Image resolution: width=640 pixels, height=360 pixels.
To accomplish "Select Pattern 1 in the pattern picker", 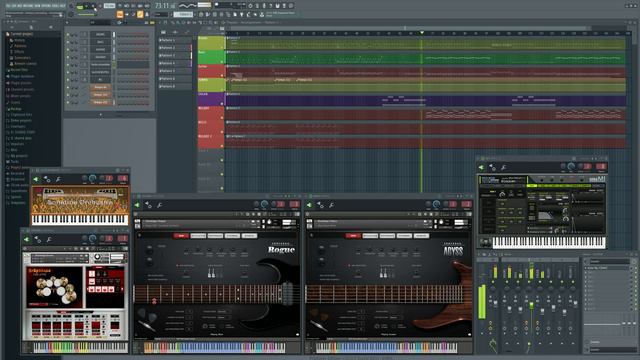I will 175,40.
